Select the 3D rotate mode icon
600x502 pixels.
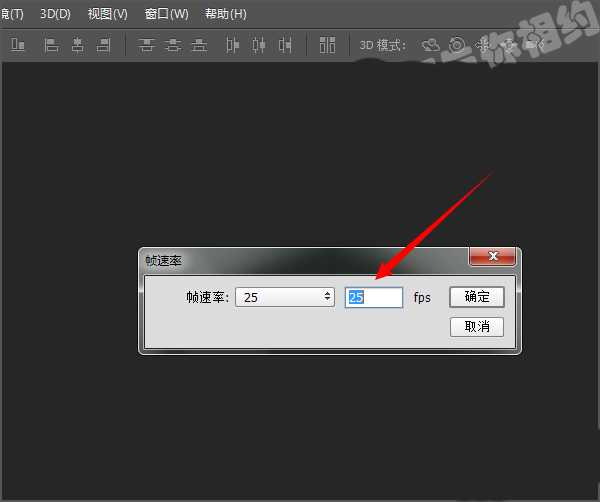tap(430, 45)
